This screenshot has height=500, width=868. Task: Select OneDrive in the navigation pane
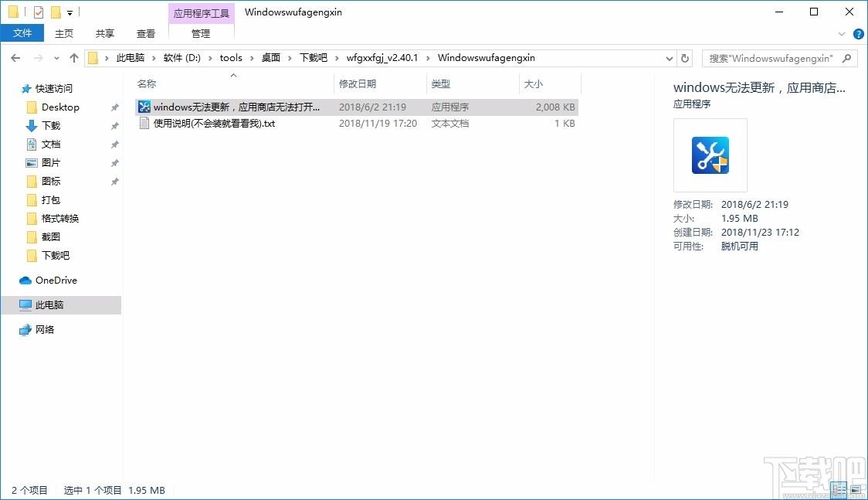click(56, 281)
